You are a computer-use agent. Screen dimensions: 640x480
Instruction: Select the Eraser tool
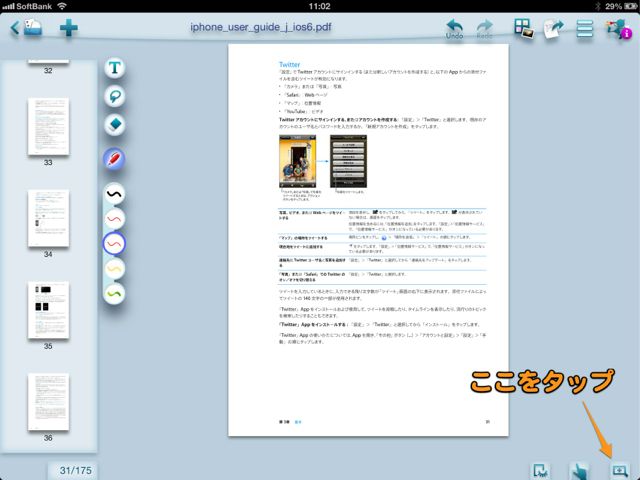tap(115, 124)
